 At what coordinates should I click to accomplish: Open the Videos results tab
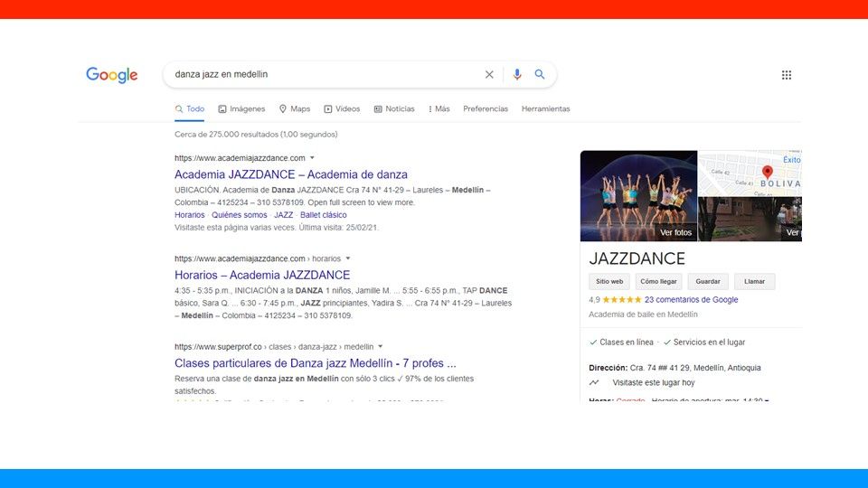pos(342,109)
